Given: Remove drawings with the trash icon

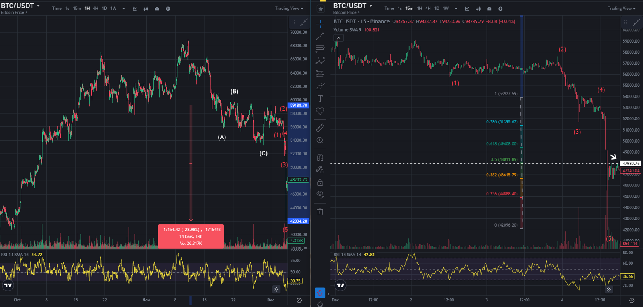Looking at the screenshot, I should [x=320, y=211].
